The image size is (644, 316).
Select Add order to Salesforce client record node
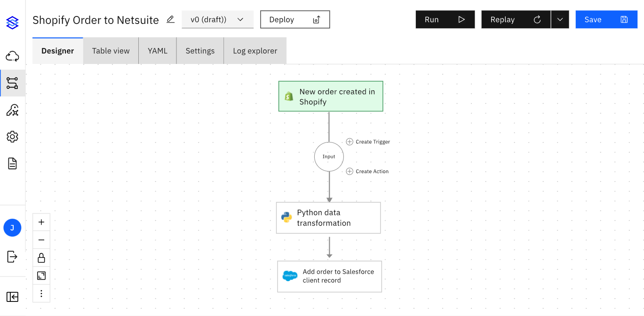329,276
